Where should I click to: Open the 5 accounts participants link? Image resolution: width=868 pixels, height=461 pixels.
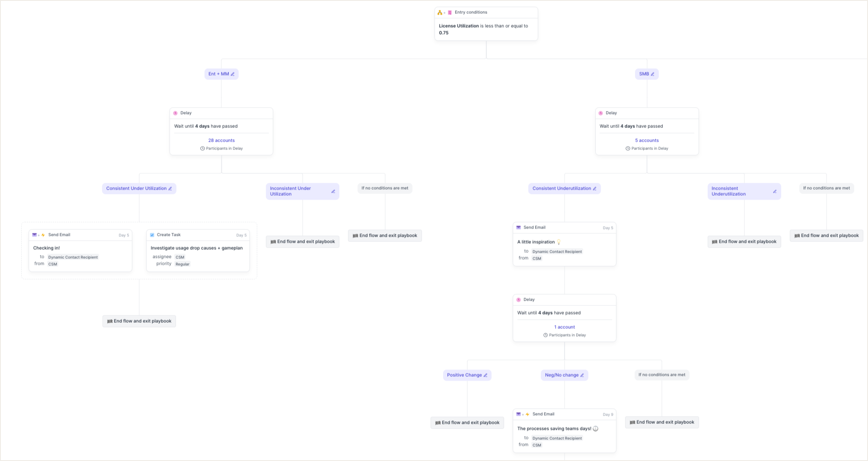pos(647,140)
